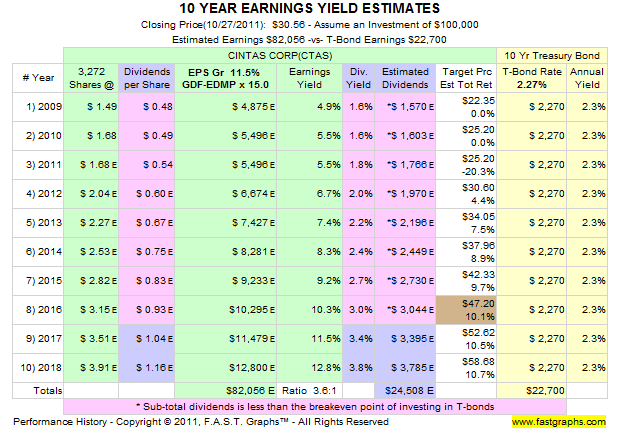Click the $12,800 E earnings cell
This screenshot has height=439, width=623.
(x=226, y=368)
